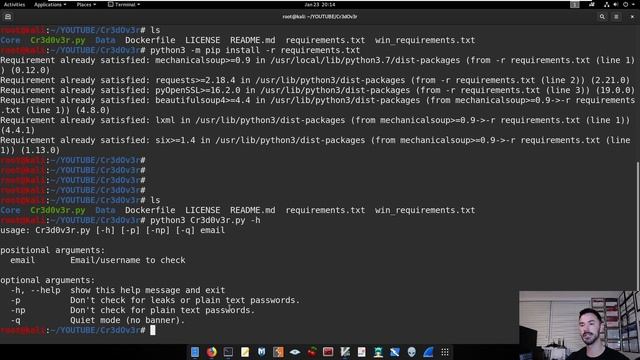Screen dimensions: 640x360
Task: Click the cursor at the last prompt
Action: tap(153, 330)
